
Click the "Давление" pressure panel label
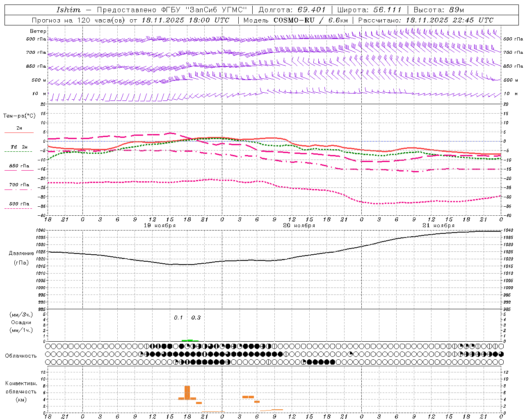(21, 253)
